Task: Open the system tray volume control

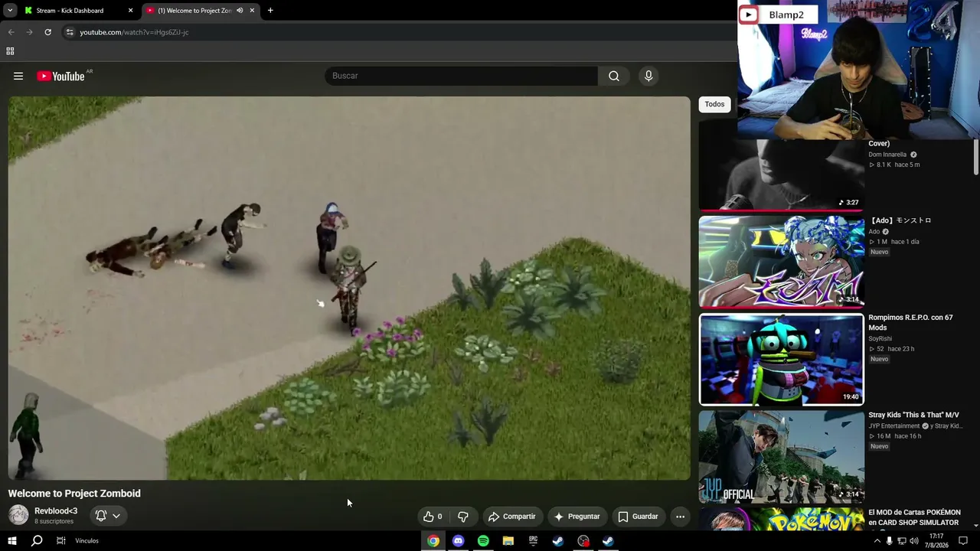Action: pos(914,541)
